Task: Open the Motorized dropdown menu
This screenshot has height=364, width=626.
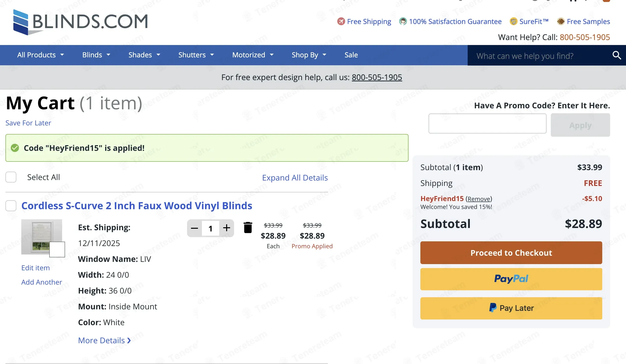Action: pyautogui.click(x=253, y=55)
